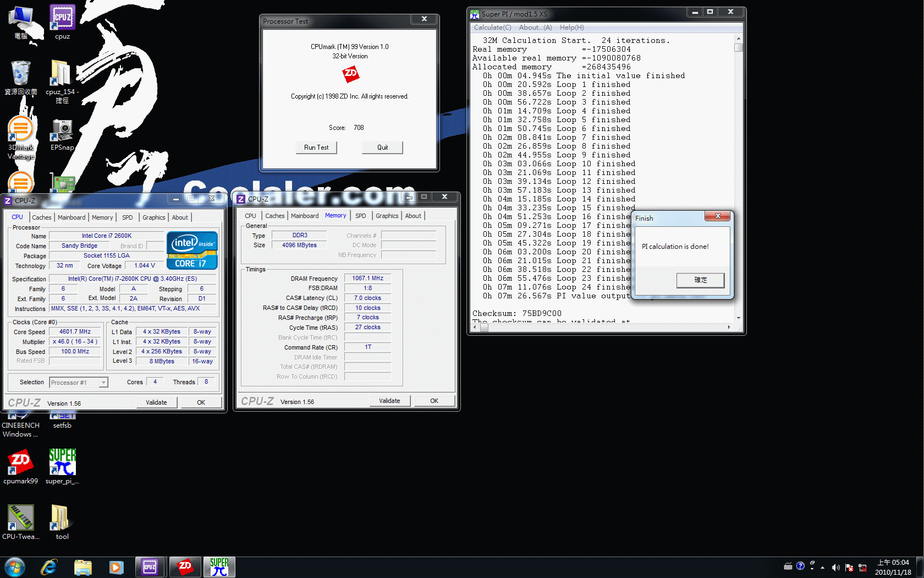Open super_pi desktop shortcut
This screenshot has width=924, height=578.
click(62, 467)
